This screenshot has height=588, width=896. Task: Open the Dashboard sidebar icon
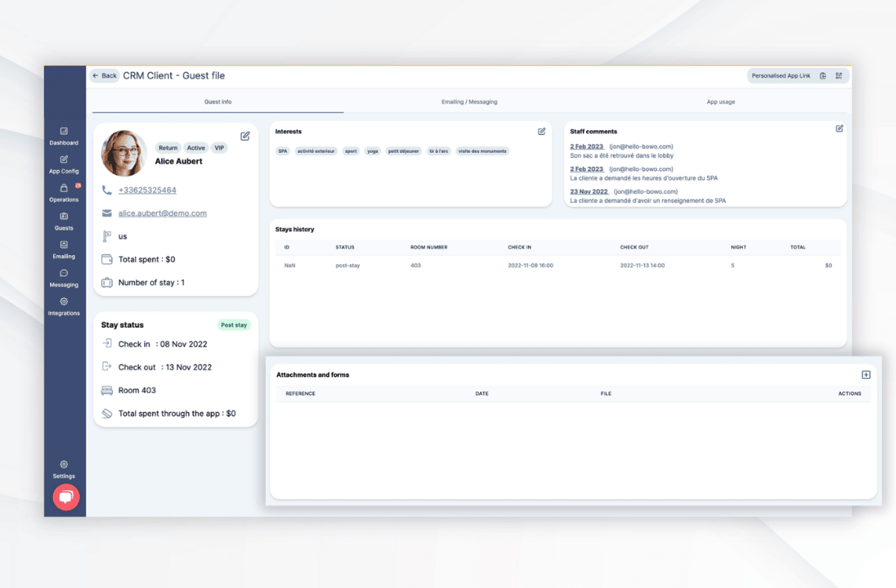[x=64, y=131]
